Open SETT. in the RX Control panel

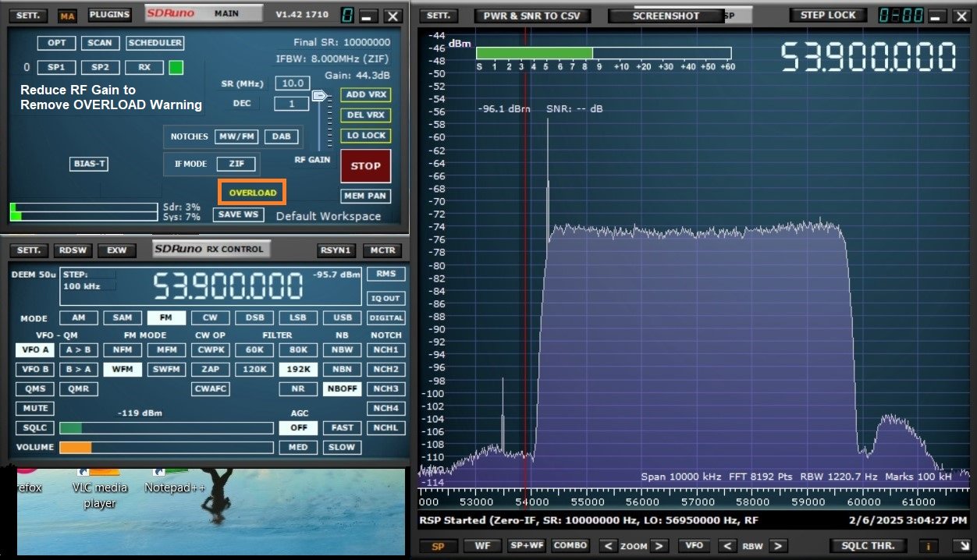[x=30, y=250]
